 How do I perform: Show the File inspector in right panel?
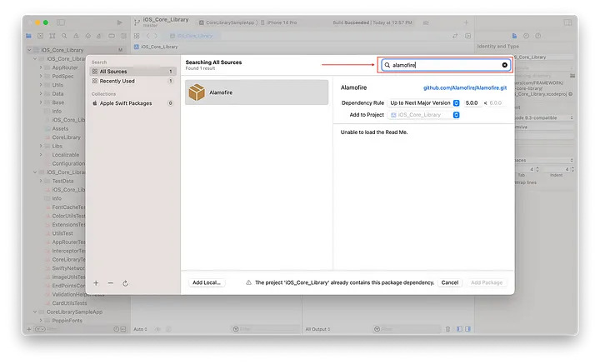click(515, 36)
